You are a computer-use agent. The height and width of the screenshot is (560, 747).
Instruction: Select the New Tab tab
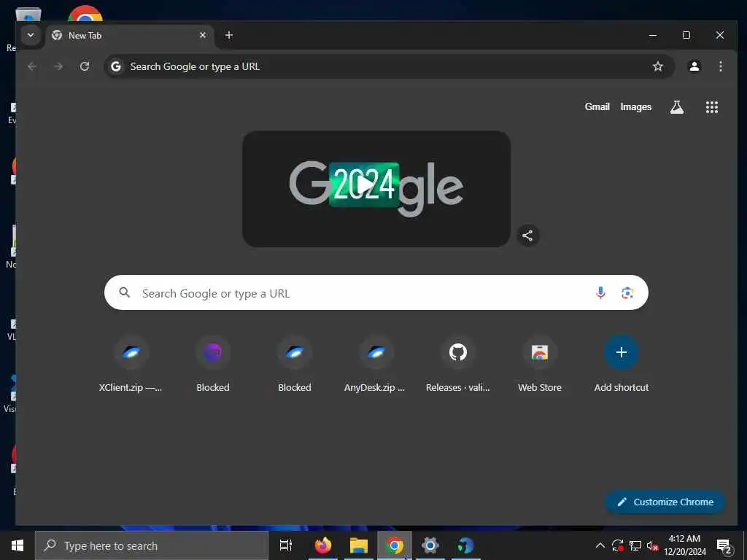130,36
